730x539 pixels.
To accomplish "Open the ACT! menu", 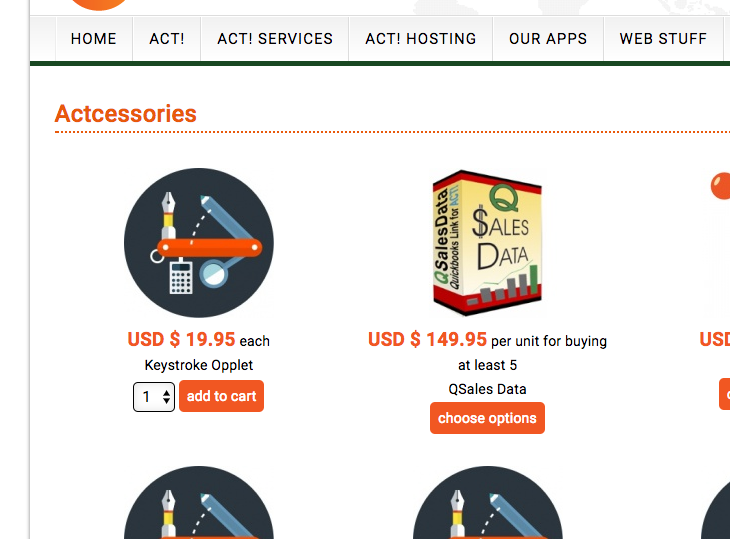I will (x=167, y=39).
